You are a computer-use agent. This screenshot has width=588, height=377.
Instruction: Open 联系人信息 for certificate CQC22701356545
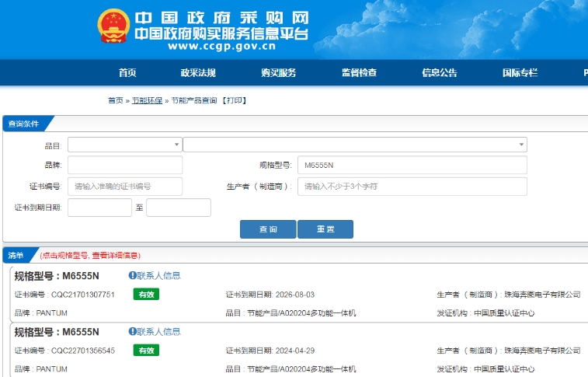(158, 332)
